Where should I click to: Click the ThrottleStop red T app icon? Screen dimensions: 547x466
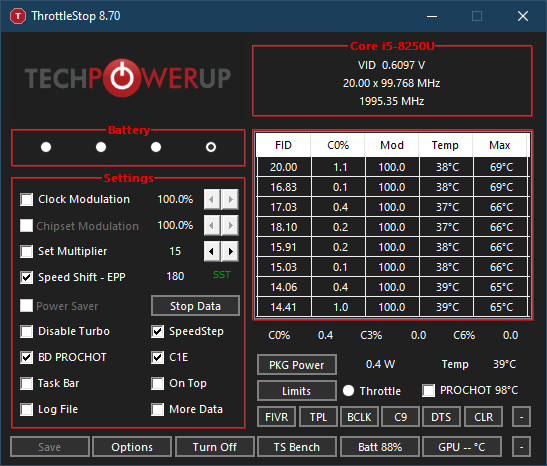[18, 16]
